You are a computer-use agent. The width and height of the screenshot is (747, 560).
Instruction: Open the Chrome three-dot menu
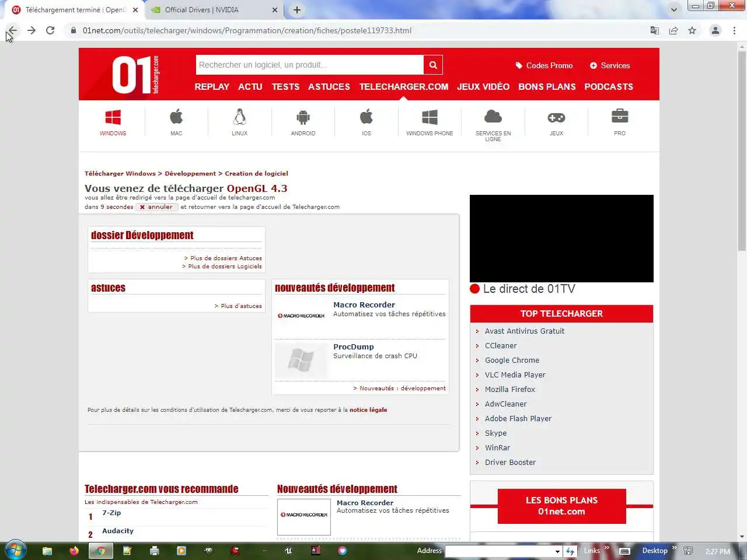[734, 30]
